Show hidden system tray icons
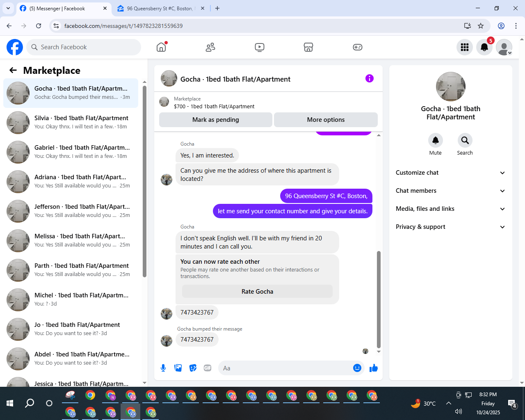Image resolution: width=525 pixels, height=420 pixels. point(449,403)
